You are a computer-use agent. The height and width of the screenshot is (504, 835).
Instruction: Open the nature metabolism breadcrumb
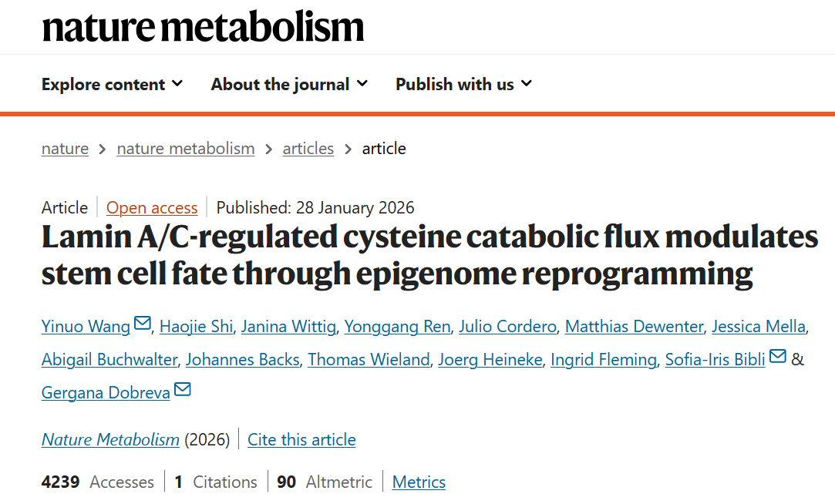point(185,149)
